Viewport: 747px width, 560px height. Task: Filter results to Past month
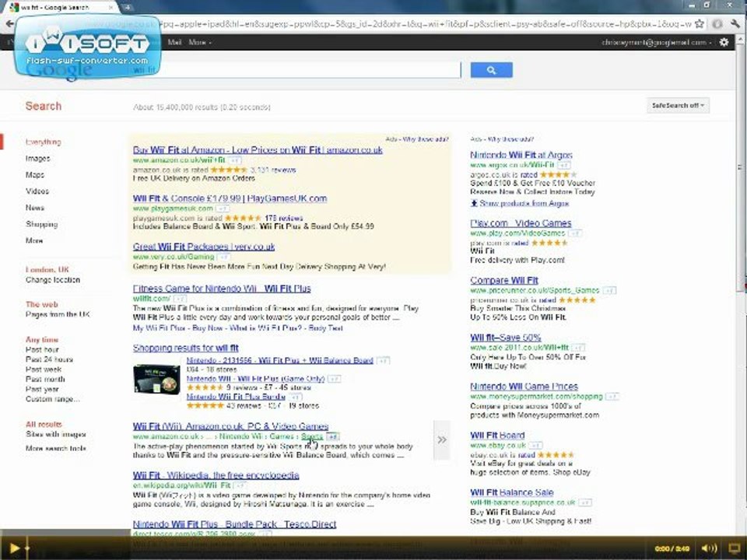coord(45,379)
